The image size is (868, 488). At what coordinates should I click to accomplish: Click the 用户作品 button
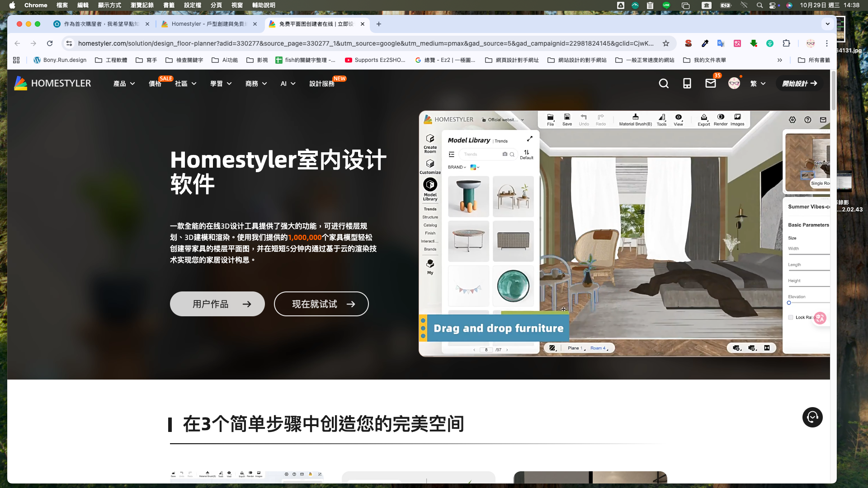[x=217, y=304]
